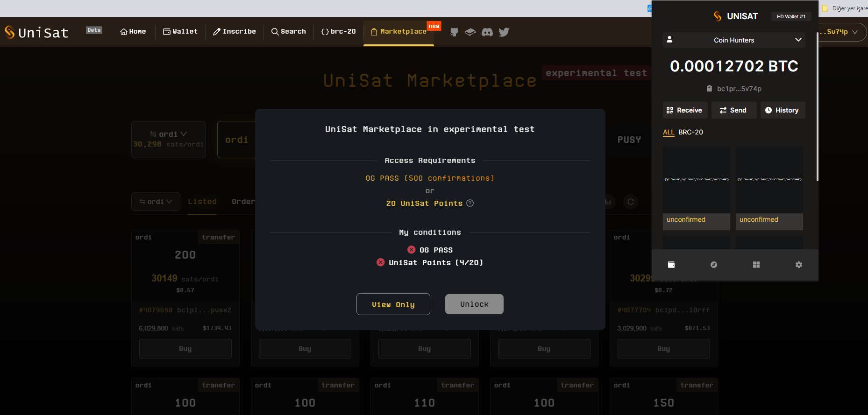The height and width of the screenshot is (415, 868).
Task: Click the Receive button in wallet
Action: click(x=685, y=110)
